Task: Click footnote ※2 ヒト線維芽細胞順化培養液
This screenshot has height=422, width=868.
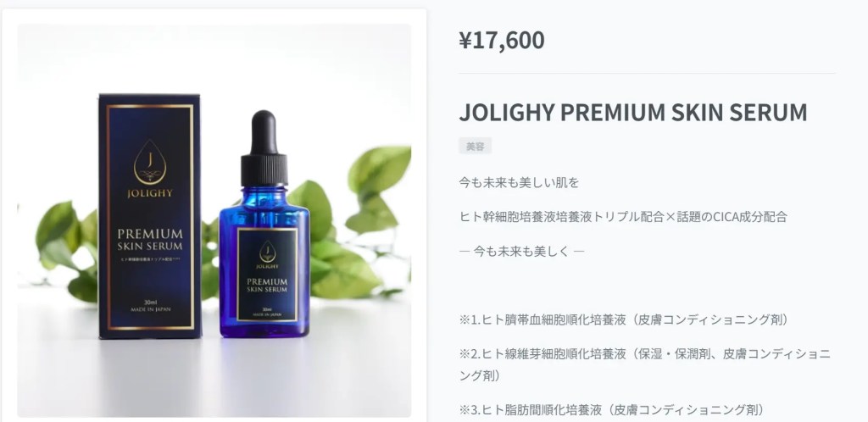Action: point(645,364)
